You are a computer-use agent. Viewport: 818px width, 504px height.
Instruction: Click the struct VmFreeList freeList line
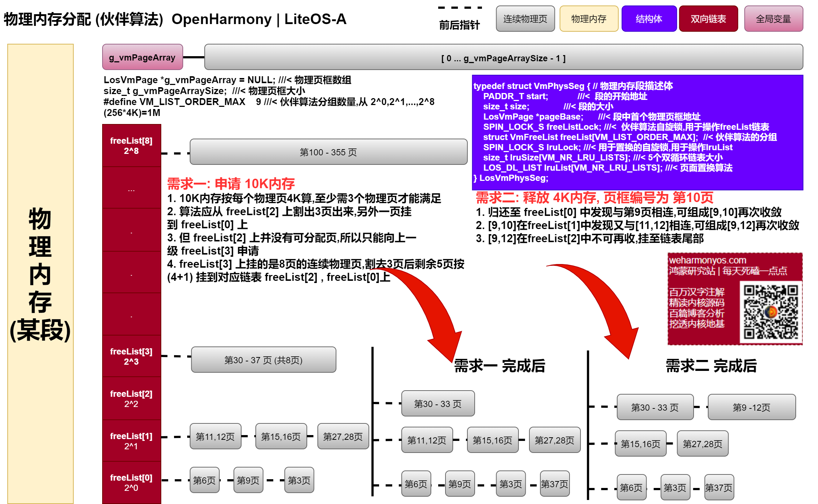(x=630, y=137)
